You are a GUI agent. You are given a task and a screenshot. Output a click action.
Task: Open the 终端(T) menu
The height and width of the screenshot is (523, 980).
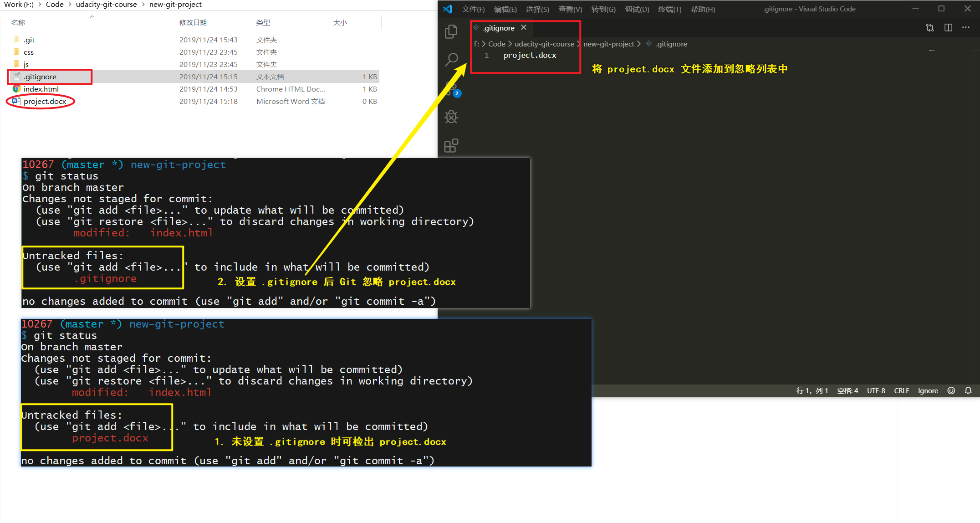point(670,9)
